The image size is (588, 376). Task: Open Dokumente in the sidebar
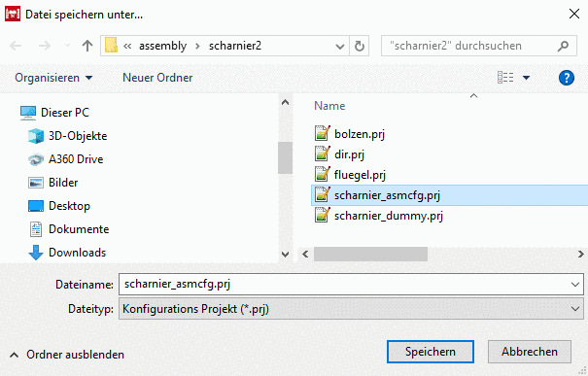pyautogui.click(x=79, y=229)
